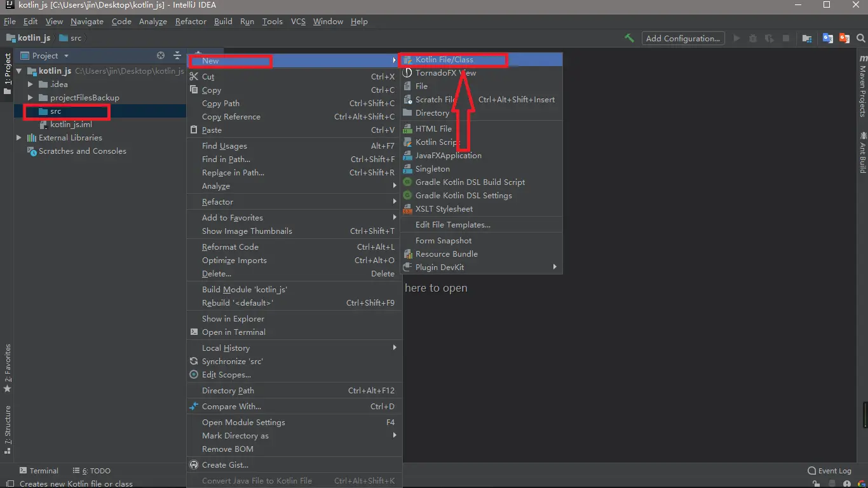Click Create Gist... entry

click(294, 465)
